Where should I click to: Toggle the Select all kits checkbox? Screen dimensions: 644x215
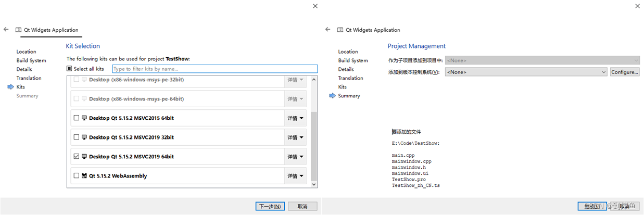tap(69, 69)
